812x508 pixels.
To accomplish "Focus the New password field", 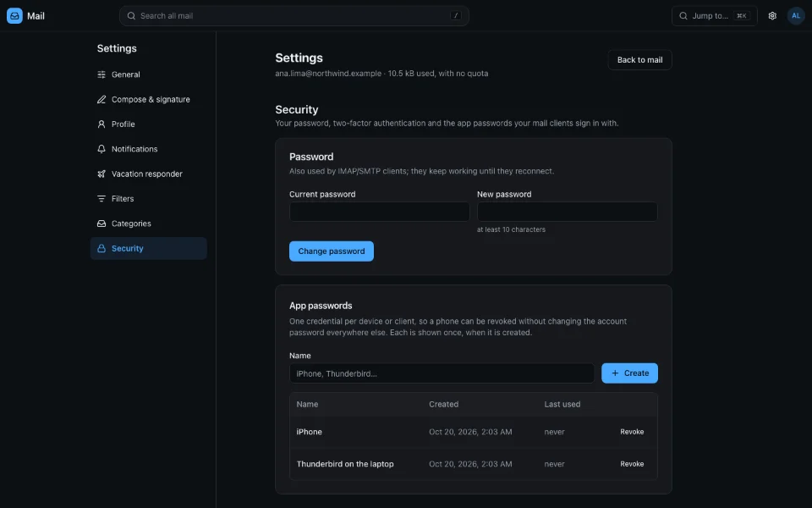I will pyautogui.click(x=567, y=212).
